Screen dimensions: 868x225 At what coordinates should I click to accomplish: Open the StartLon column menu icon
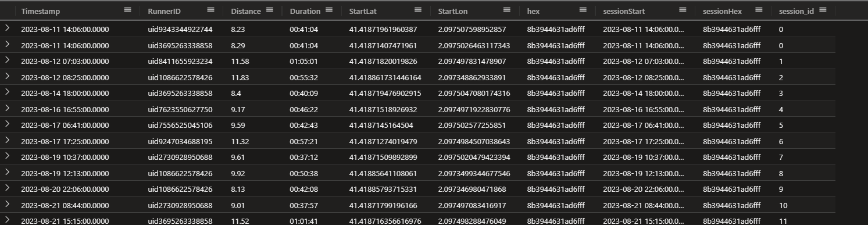click(x=507, y=10)
